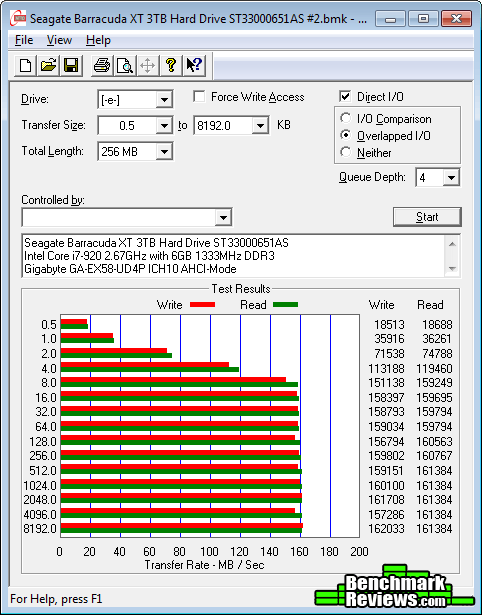Click write value 157286
Screen dimensions: 482x615
[x=386, y=514]
